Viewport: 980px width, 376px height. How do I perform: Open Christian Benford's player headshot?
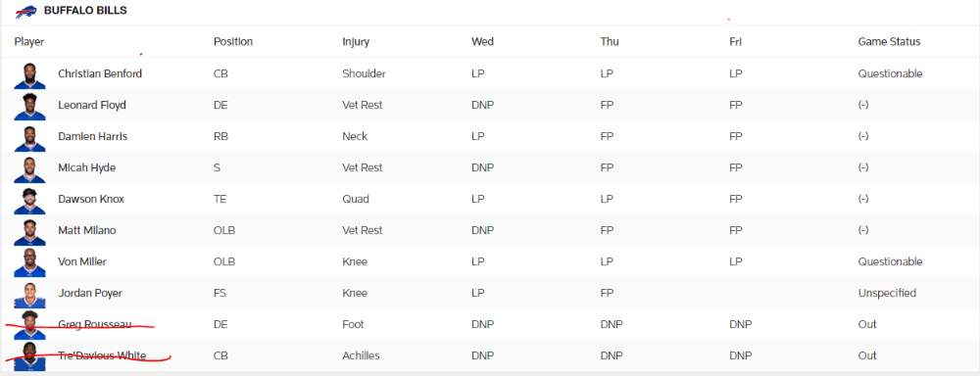pyautogui.click(x=30, y=75)
